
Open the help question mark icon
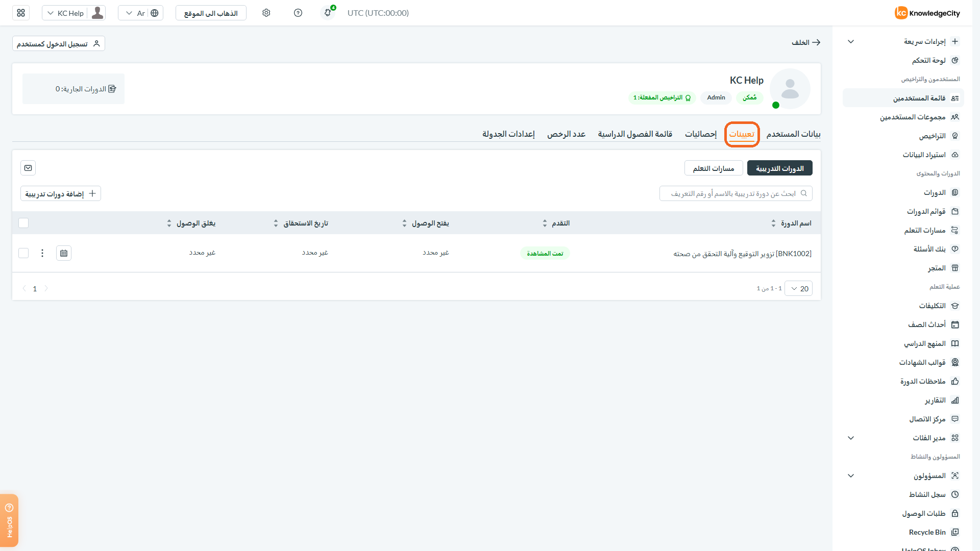[298, 13]
